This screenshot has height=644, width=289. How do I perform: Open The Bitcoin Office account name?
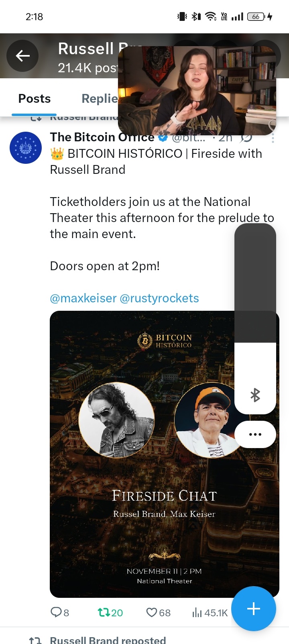(102, 137)
